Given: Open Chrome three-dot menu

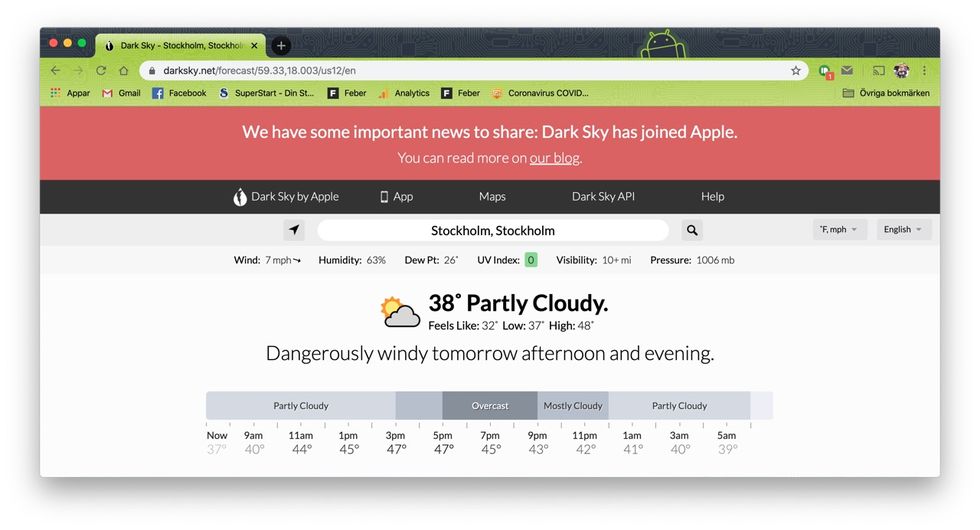Looking at the screenshot, I should (924, 71).
